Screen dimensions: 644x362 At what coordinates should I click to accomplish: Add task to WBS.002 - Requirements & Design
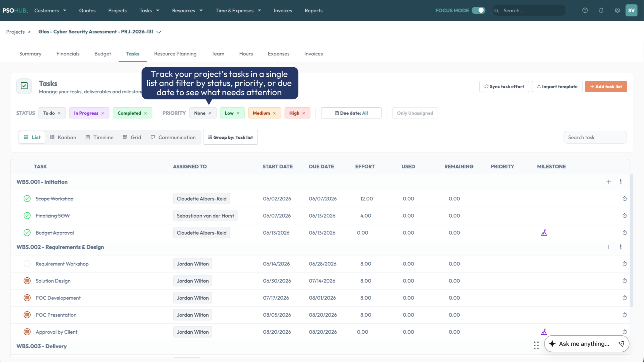point(609,247)
